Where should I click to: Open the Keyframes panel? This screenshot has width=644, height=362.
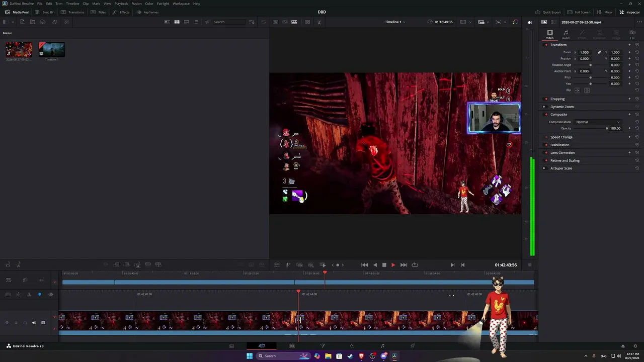(x=148, y=12)
